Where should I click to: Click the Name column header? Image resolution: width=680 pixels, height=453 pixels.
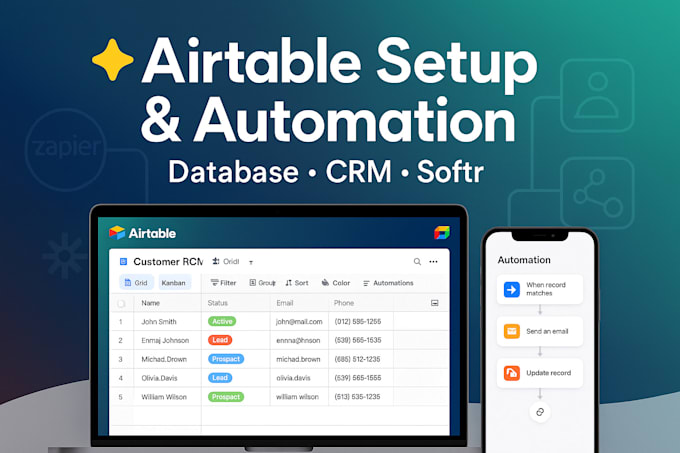pos(150,303)
